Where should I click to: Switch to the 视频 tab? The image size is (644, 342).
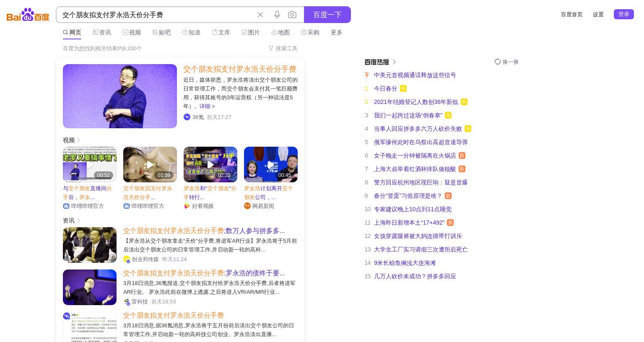pos(132,32)
